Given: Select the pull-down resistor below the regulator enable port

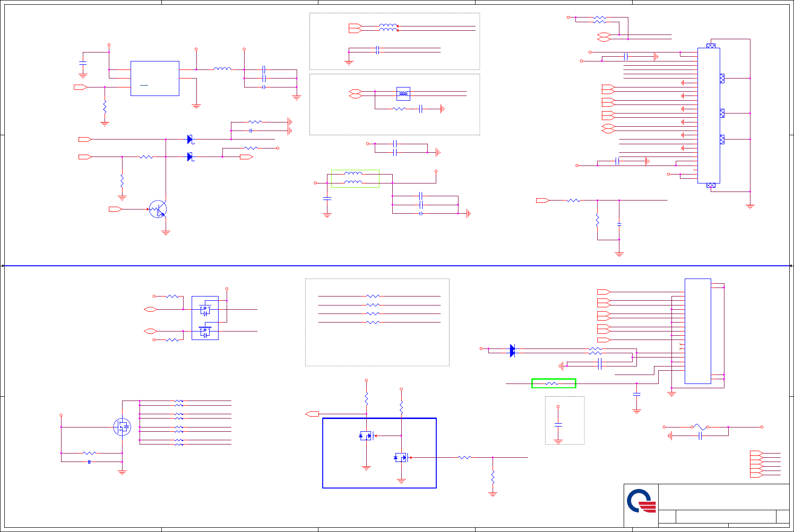Looking at the screenshot, I should point(105,106).
